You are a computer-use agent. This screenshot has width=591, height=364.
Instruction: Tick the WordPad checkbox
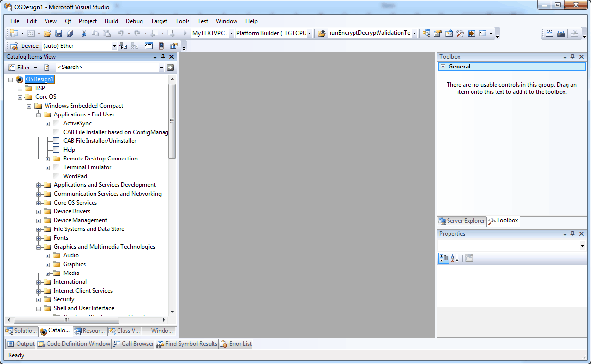(x=56, y=176)
